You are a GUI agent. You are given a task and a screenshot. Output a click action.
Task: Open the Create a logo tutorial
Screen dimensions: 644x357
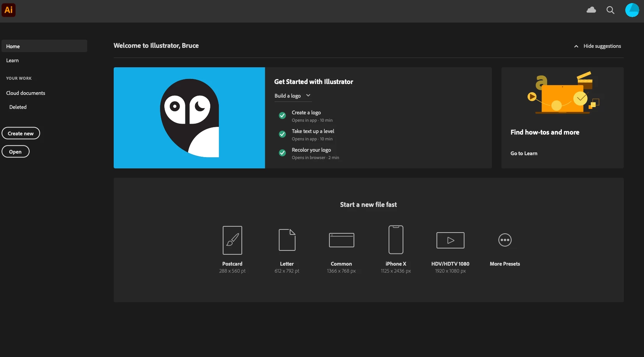pyautogui.click(x=306, y=112)
